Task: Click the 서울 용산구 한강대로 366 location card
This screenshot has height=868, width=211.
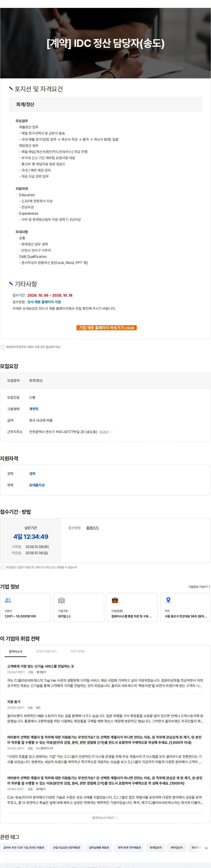Action: (186, 607)
